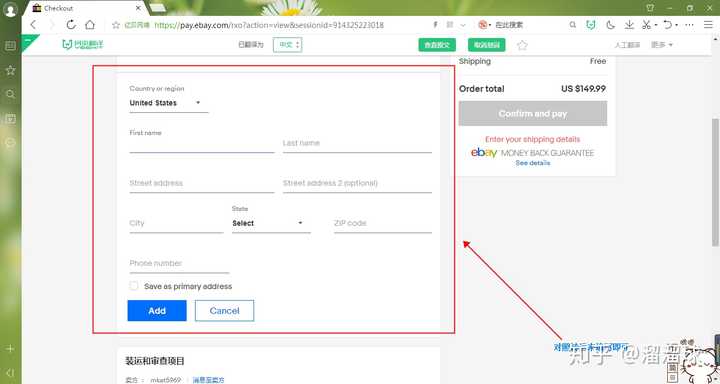The width and height of the screenshot is (720, 384).
Task: Go to the browser home page
Action: click(x=90, y=25)
